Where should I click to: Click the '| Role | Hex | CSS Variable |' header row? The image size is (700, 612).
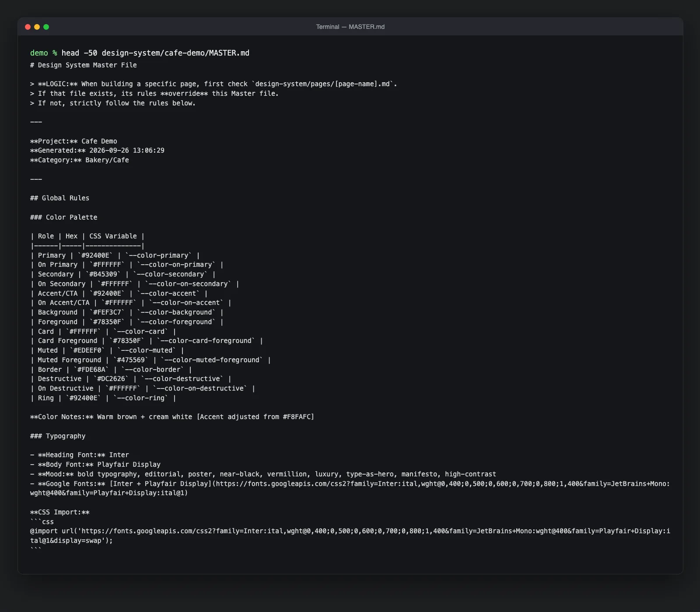[87, 236]
